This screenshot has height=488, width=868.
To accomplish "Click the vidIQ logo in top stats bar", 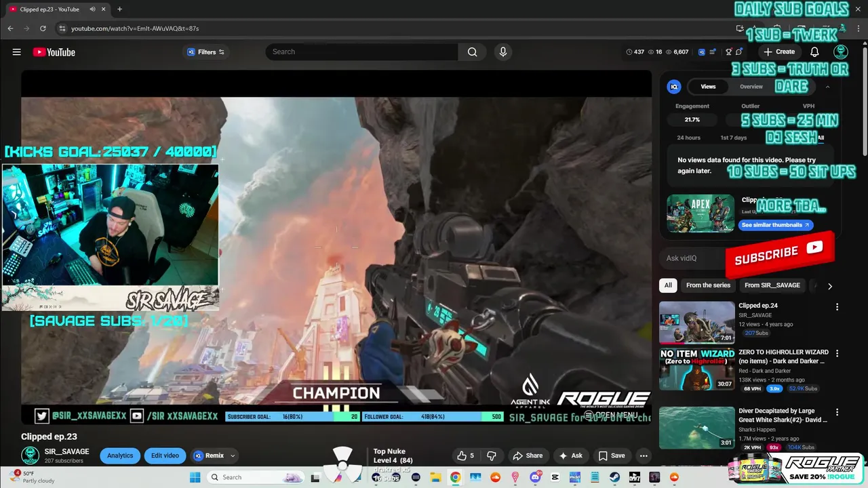I will (x=702, y=52).
